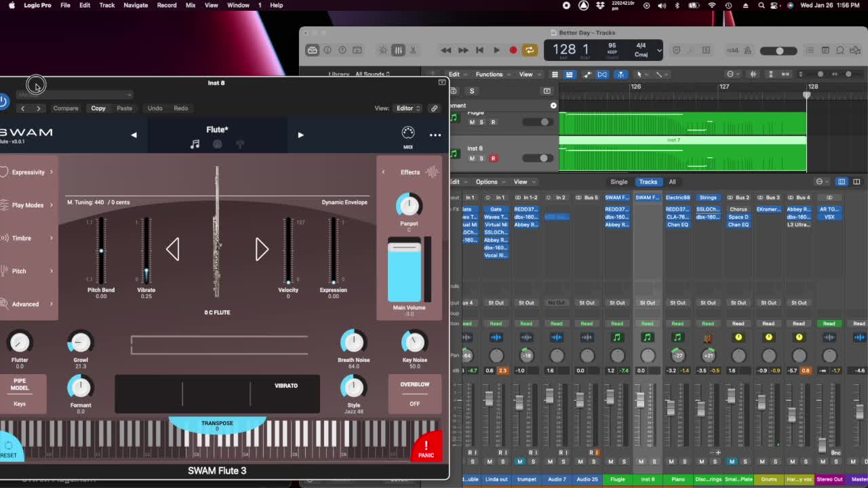Open the Editors scissors button

point(412,50)
